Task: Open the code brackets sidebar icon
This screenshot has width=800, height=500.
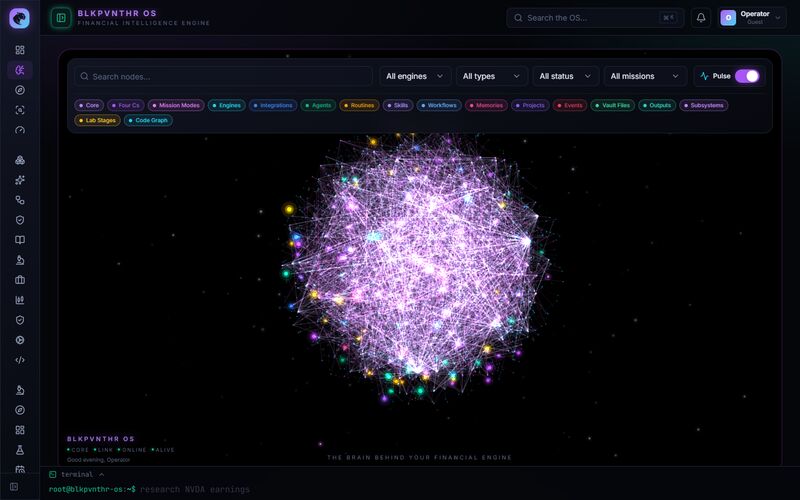Action: coord(20,360)
